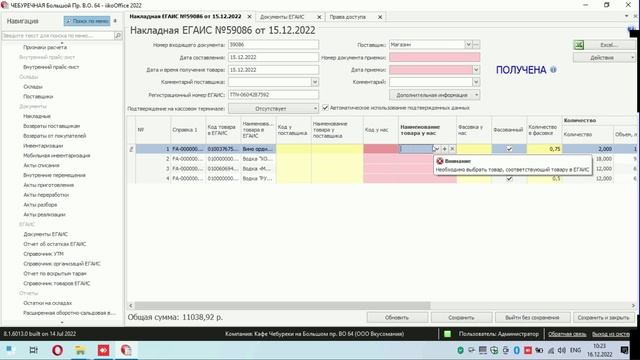The width and height of the screenshot is (640, 360).
Task: Click the Номер входящего документа field
Action: pyautogui.click(x=273, y=44)
